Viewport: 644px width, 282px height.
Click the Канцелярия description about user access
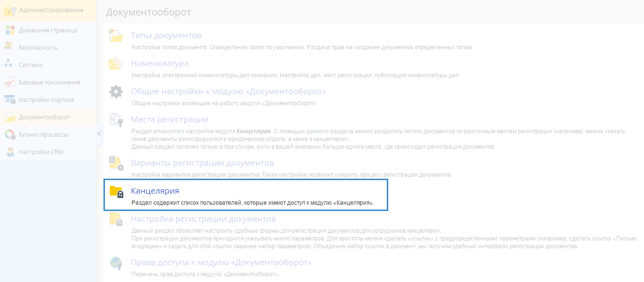point(253,203)
